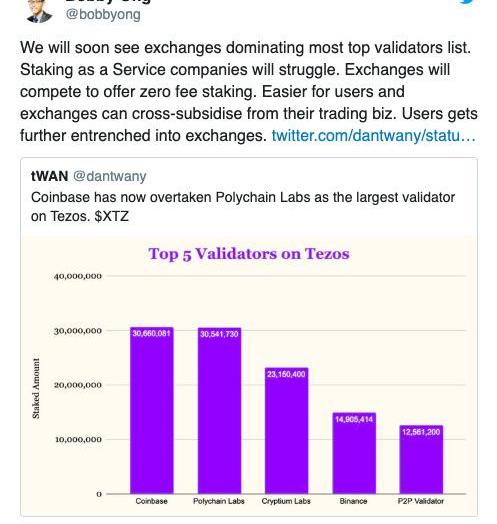Select the Coinbase bar in chart

[152, 410]
